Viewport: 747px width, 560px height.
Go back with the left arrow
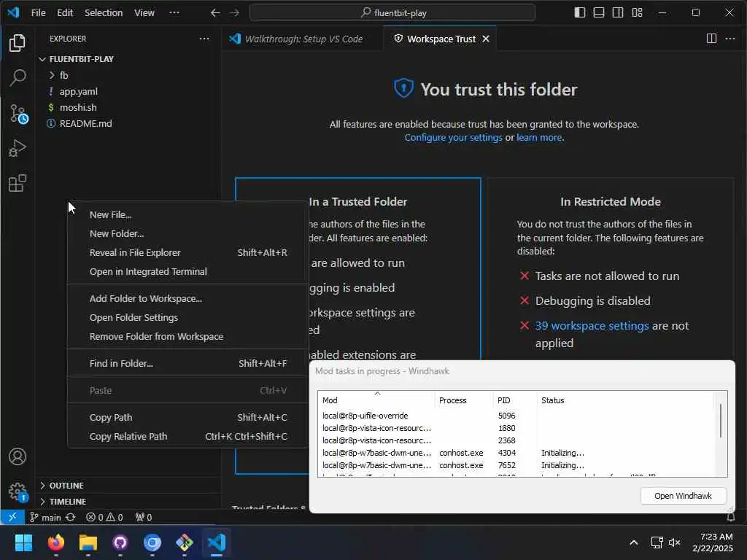(x=215, y=13)
